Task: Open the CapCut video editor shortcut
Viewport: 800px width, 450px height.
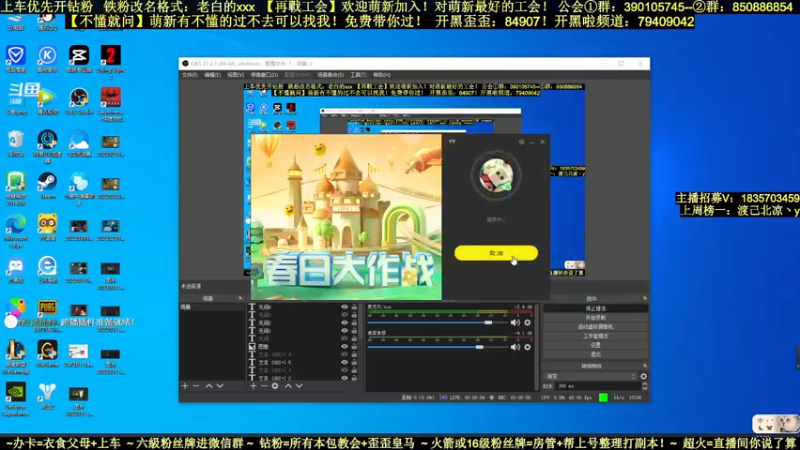Action: point(79,58)
